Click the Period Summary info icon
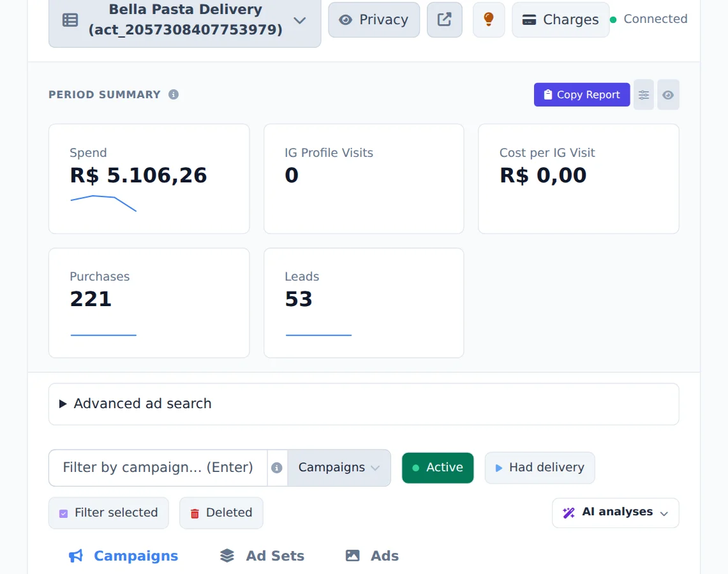 174,94
